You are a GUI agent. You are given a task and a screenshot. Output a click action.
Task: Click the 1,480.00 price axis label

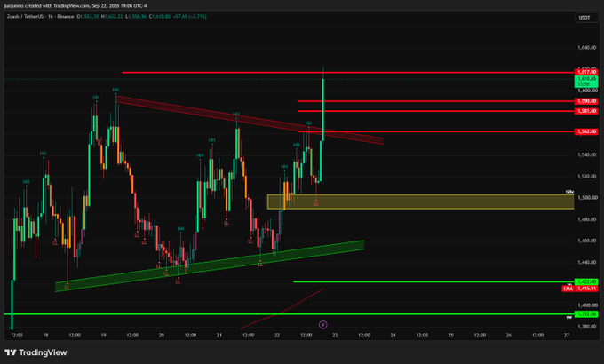[x=587, y=219]
